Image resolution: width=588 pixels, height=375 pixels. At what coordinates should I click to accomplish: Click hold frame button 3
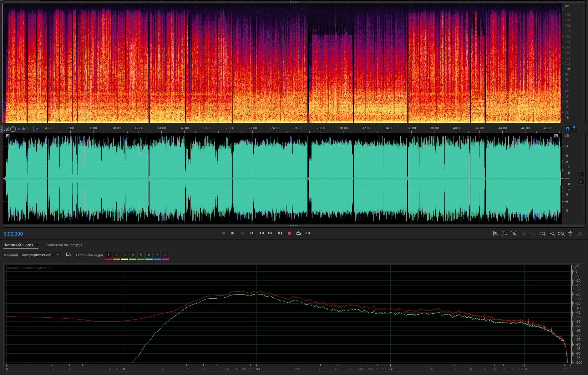click(x=124, y=255)
